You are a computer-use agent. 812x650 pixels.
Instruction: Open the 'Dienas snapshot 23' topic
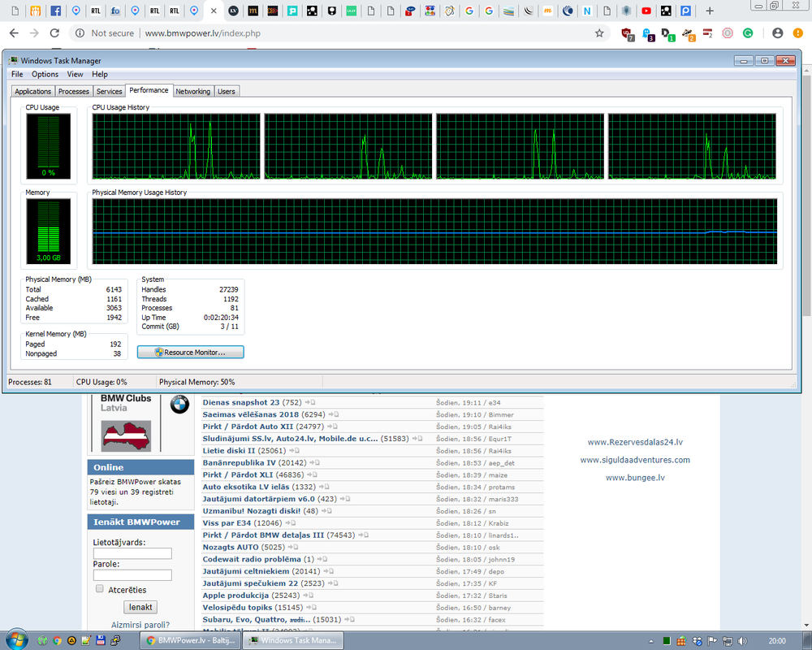241,402
